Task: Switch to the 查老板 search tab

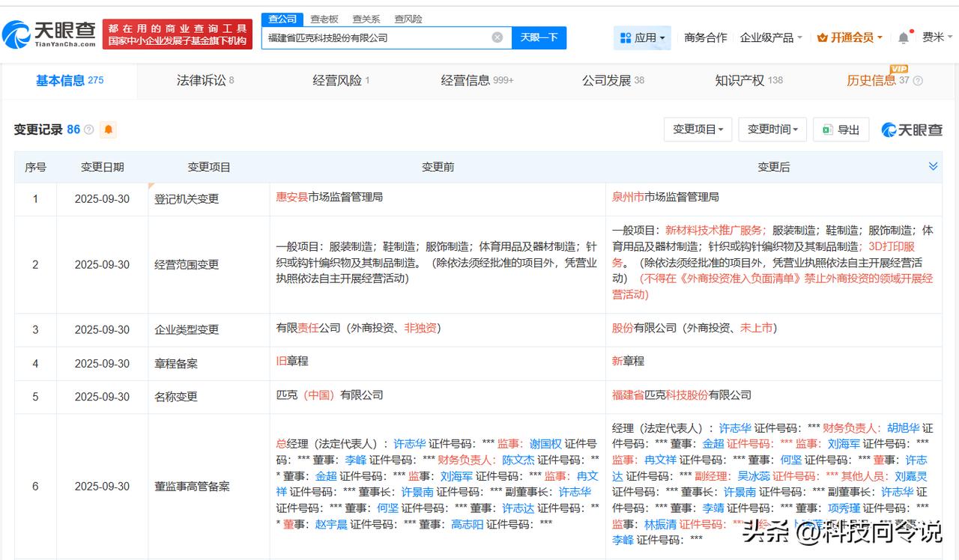Action: point(324,19)
